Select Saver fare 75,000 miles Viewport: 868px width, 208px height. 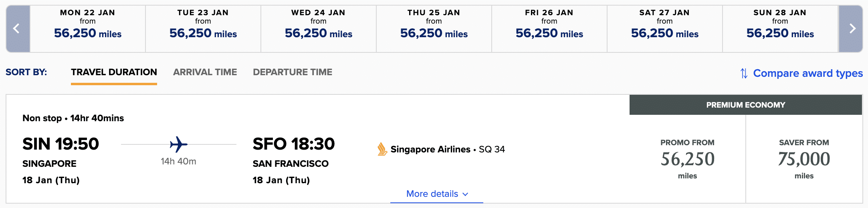tap(804, 159)
